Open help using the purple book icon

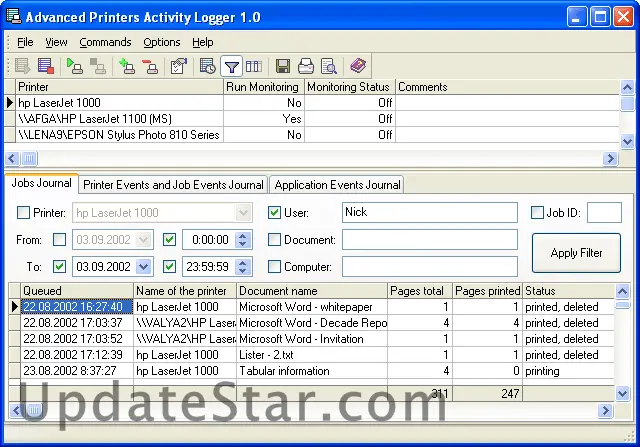tap(358, 66)
